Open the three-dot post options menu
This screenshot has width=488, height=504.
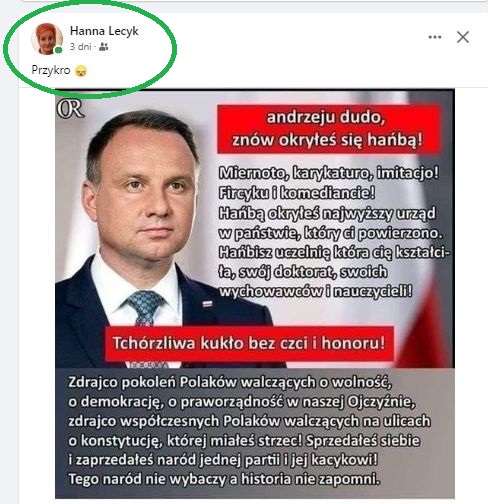click(435, 37)
